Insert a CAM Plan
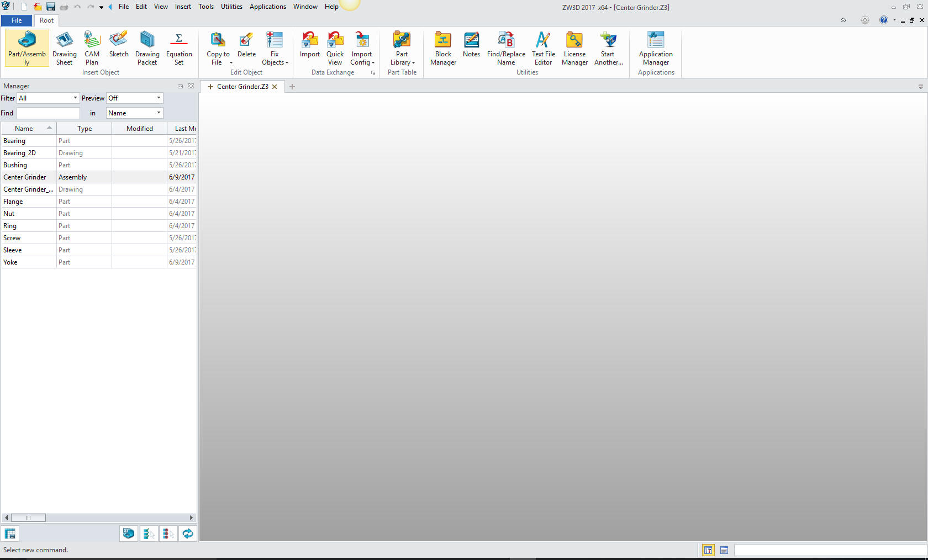Viewport: 928px width, 560px height. click(x=92, y=48)
